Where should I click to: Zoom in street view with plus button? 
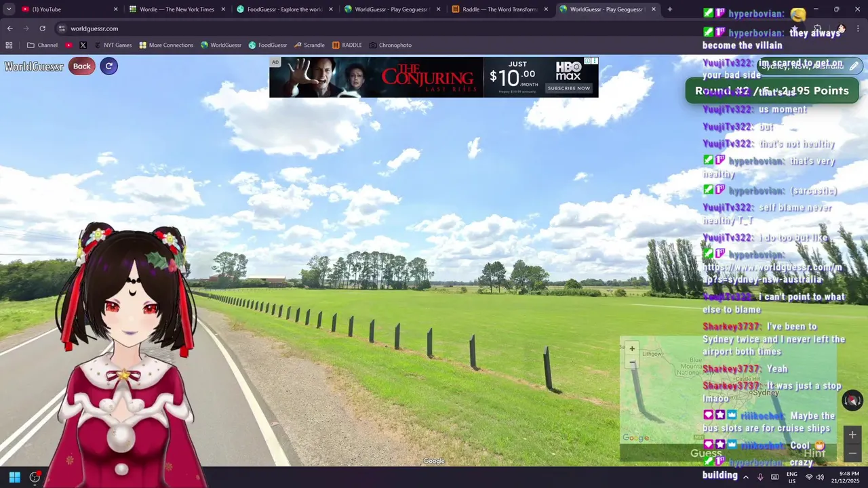(852, 435)
